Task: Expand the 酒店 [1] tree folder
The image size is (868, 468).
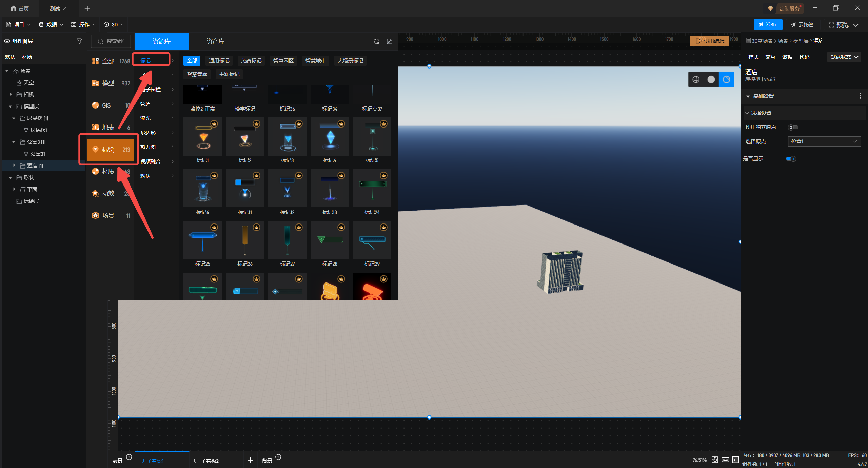Action: [14, 165]
